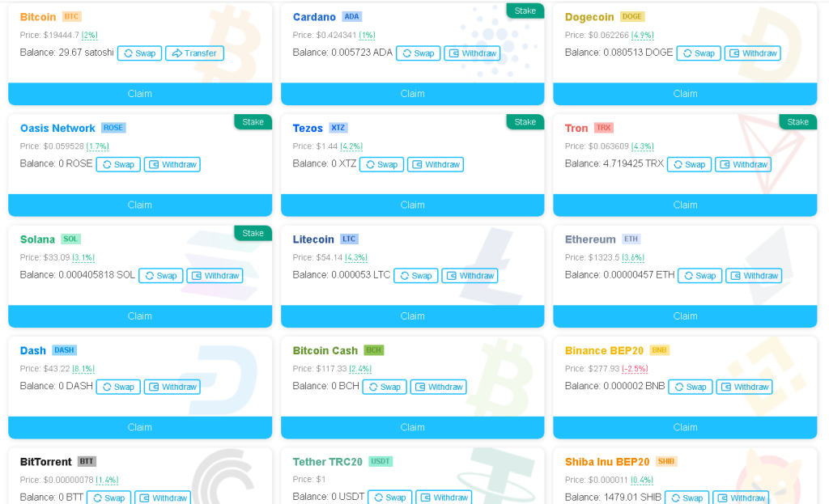
Task: Swap Binance BEP20 BNB balance
Action: click(x=691, y=387)
